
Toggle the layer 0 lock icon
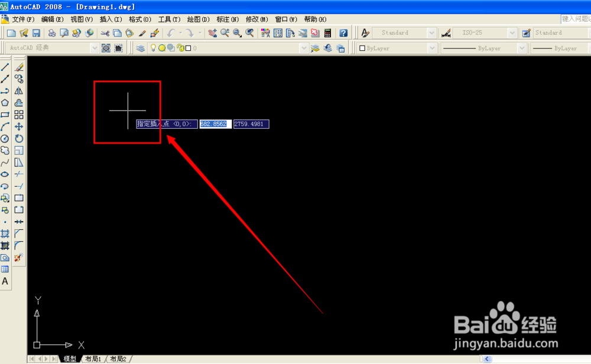(x=180, y=48)
